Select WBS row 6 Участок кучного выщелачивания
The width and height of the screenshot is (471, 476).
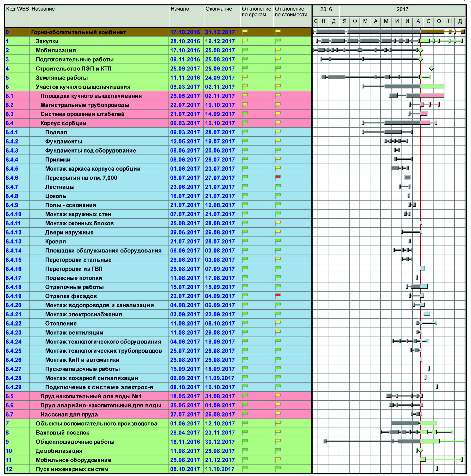click(x=83, y=87)
